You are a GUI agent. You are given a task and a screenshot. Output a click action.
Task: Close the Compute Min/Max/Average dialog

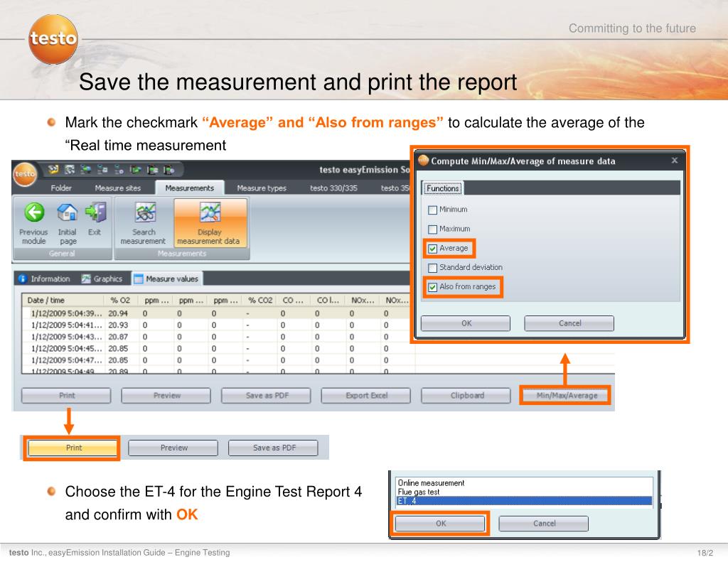(675, 160)
